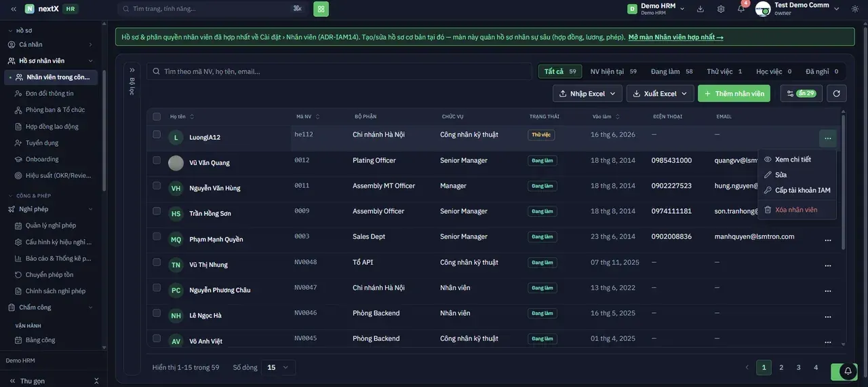Click the expand/collapse icon beside Thu gọn
Viewport: 868px width, 387px height.
(x=96, y=381)
